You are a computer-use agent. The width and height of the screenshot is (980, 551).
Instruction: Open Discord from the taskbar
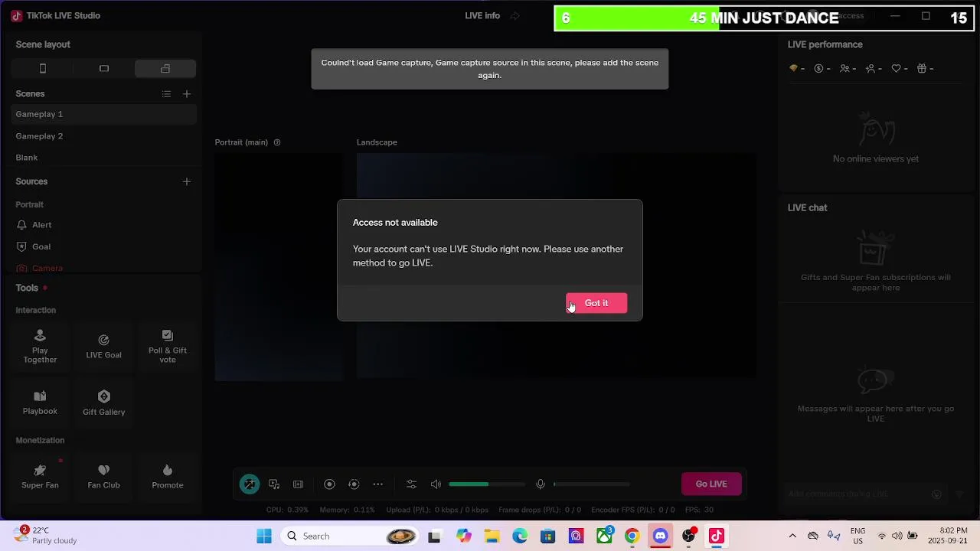tap(661, 536)
